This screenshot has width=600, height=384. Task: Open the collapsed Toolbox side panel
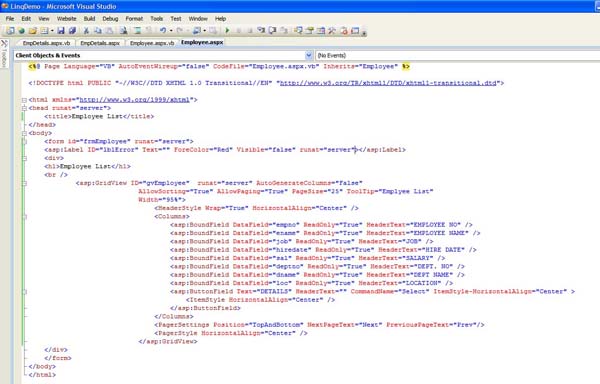tap(4, 54)
